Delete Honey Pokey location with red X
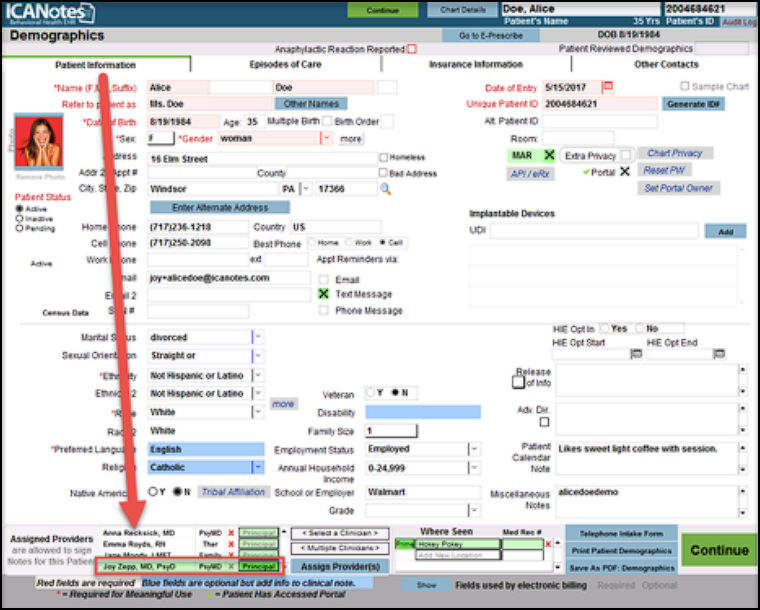 click(x=548, y=544)
